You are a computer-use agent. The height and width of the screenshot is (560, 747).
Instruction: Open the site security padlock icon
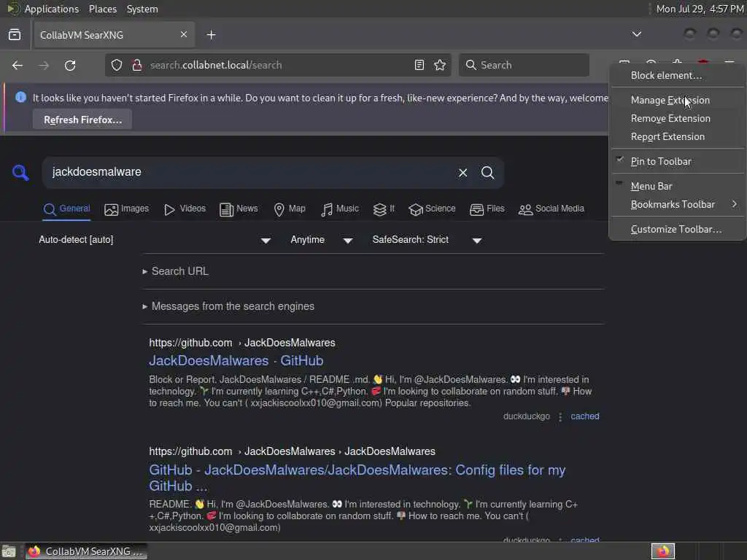(x=136, y=65)
